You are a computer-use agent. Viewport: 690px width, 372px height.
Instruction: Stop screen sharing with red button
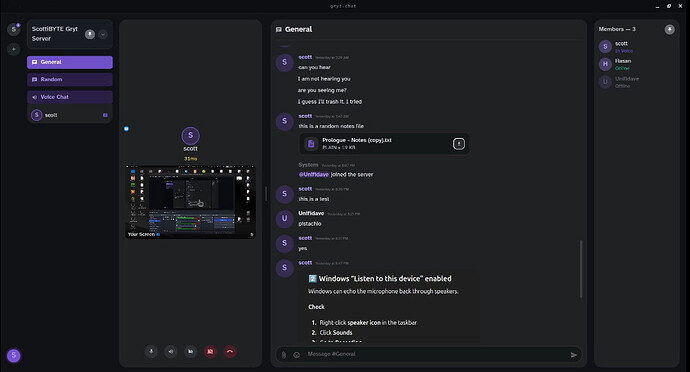coord(210,351)
